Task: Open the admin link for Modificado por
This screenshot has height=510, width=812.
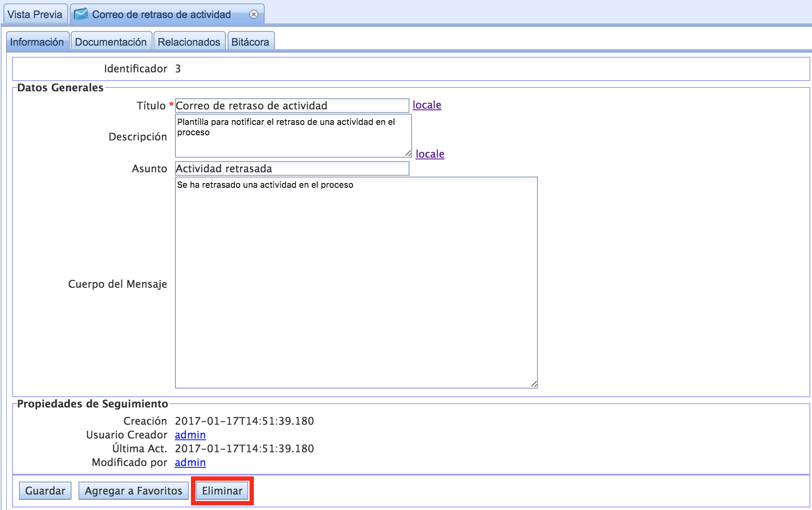Action: point(190,462)
